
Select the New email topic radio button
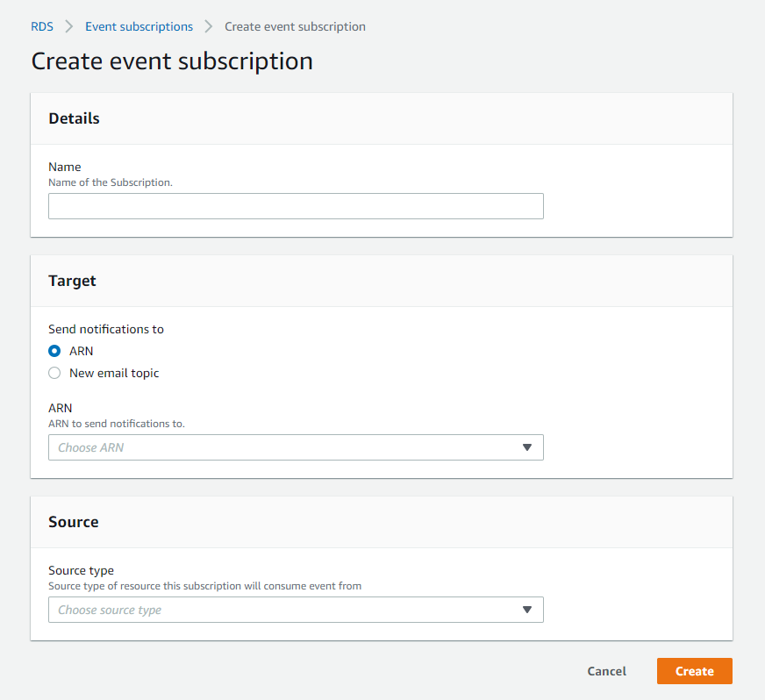pos(54,373)
